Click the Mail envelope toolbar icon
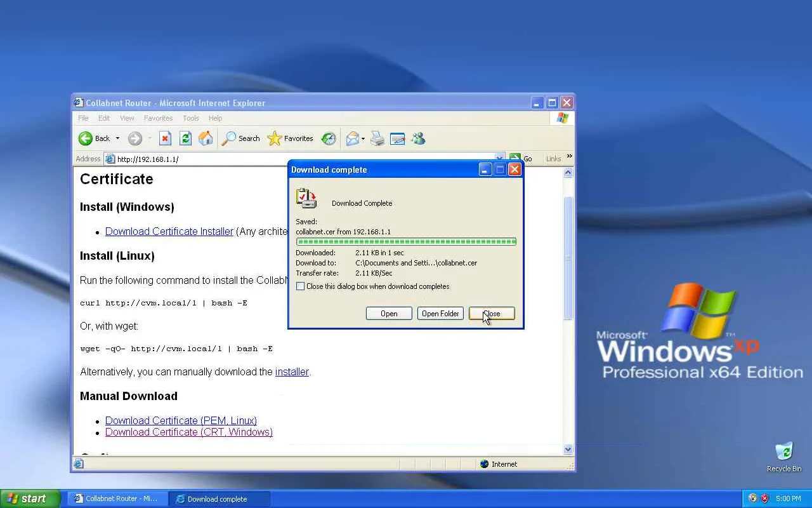The width and height of the screenshot is (812, 508). click(x=353, y=138)
